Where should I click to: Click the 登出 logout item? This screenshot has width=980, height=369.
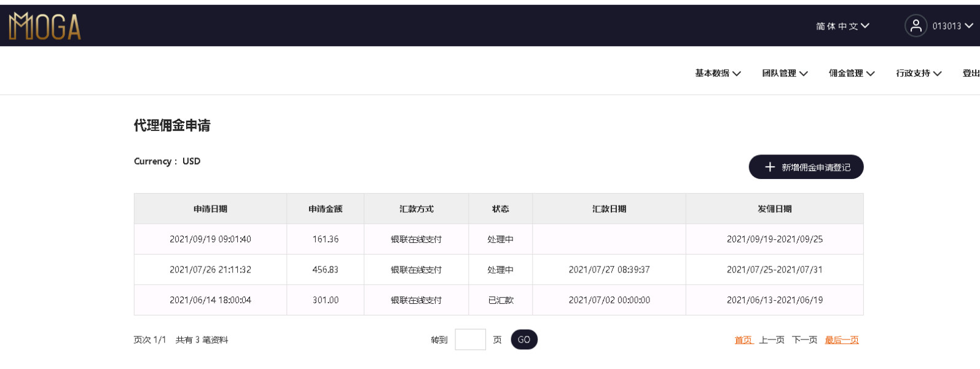(971, 73)
